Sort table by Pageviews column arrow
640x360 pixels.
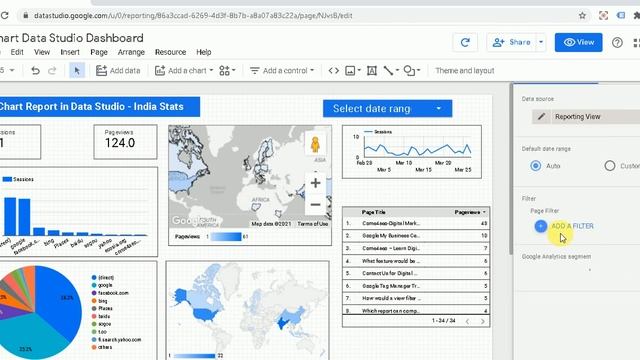click(484, 212)
